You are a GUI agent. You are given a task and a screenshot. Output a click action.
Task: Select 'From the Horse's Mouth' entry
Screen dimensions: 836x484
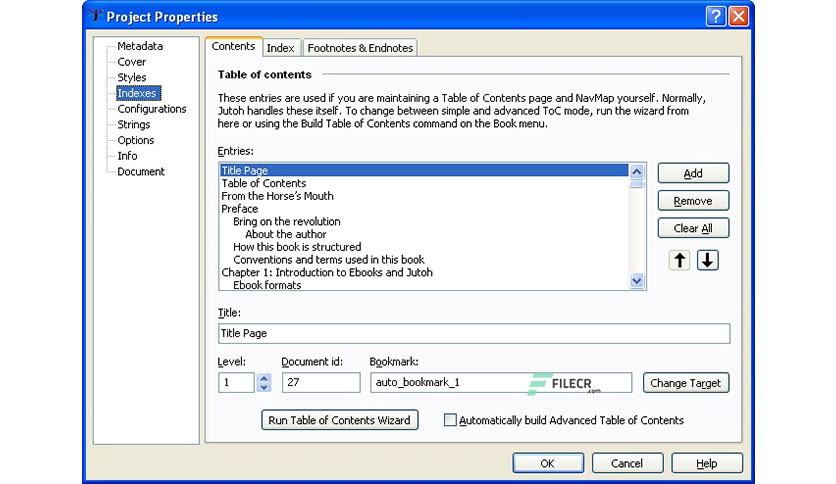coord(277,196)
